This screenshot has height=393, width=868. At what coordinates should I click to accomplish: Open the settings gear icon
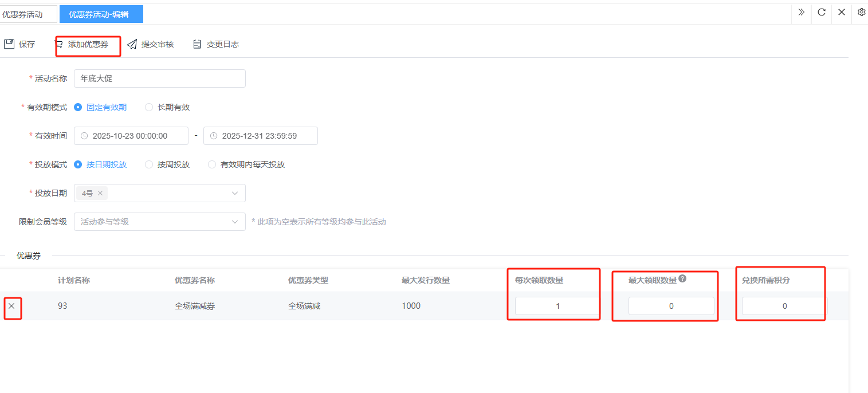pos(861,12)
